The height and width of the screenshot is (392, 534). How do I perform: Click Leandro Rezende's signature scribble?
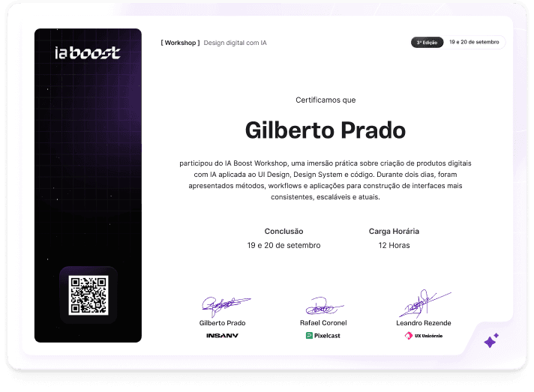[x=424, y=304]
